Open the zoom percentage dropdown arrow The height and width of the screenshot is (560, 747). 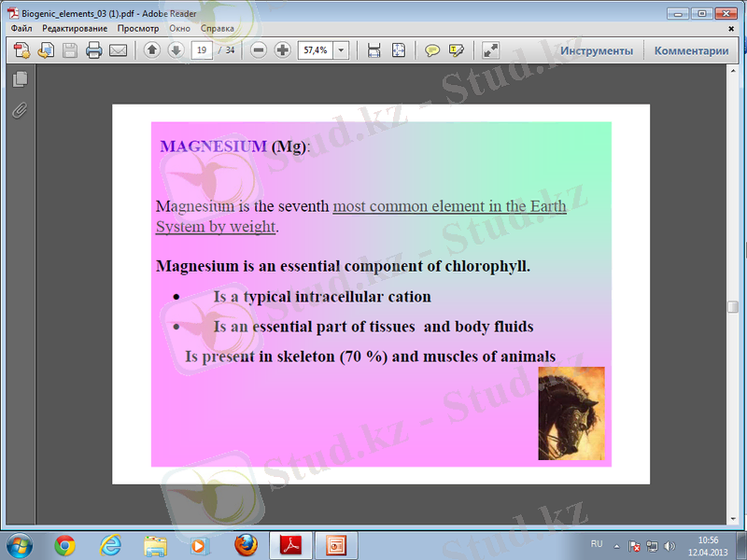341,50
